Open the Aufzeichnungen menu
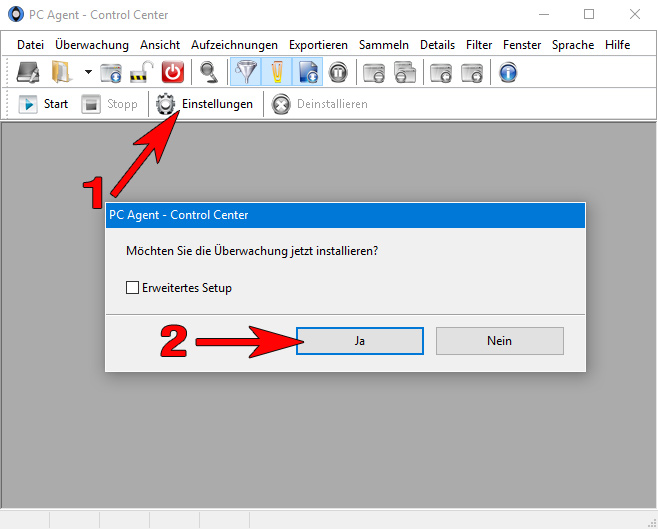This screenshot has width=658, height=529. pos(234,45)
